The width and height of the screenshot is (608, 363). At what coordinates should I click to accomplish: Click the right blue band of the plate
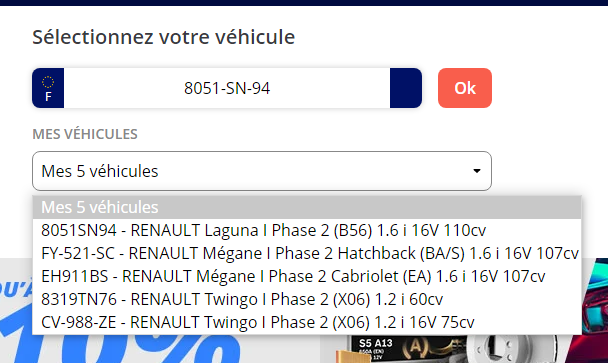coord(406,88)
